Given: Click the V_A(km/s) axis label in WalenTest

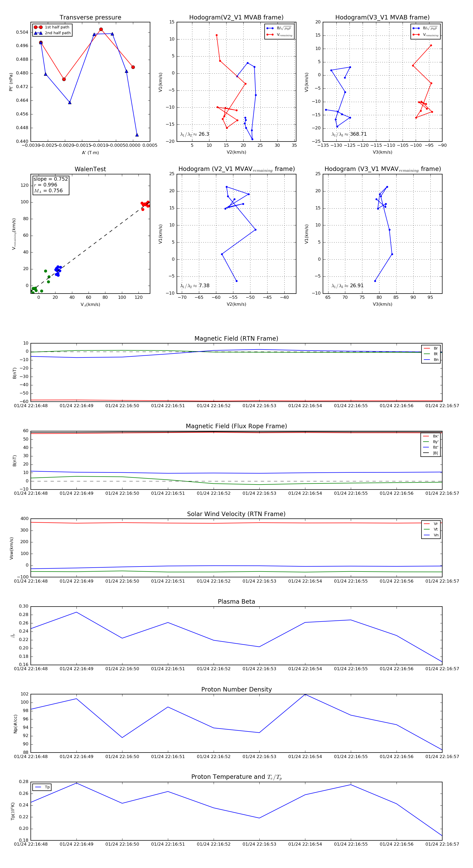Looking at the screenshot, I should [x=90, y=305].
